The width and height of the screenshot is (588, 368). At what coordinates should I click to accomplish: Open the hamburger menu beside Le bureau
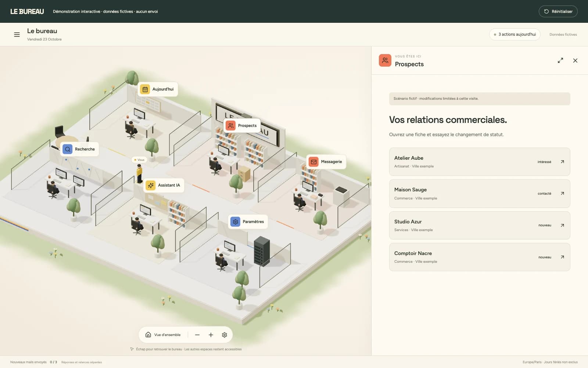(x=17, y=35)
